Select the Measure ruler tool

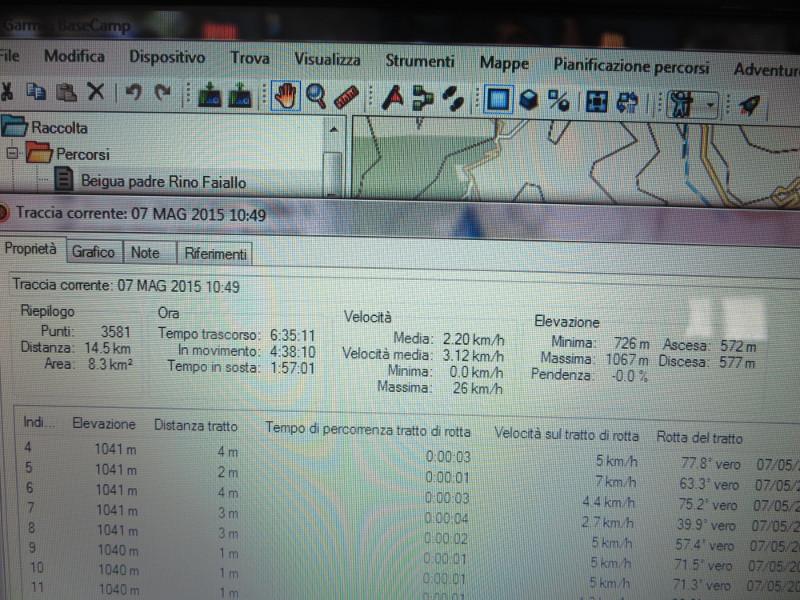346,97
